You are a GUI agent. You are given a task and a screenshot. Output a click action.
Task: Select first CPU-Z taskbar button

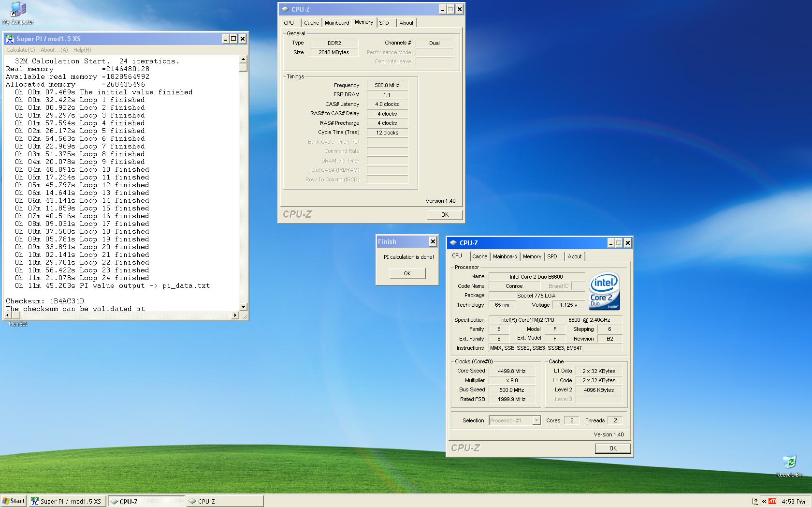coord(146,501)
